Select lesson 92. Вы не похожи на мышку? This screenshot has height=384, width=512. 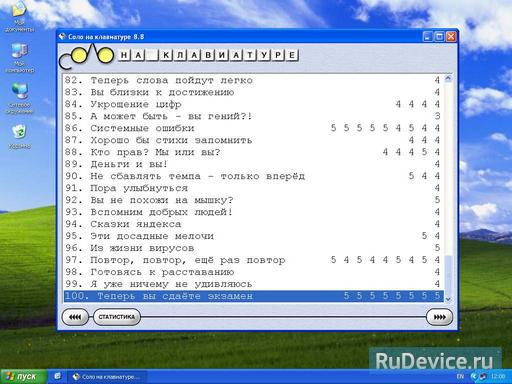[x=253, y=200]
